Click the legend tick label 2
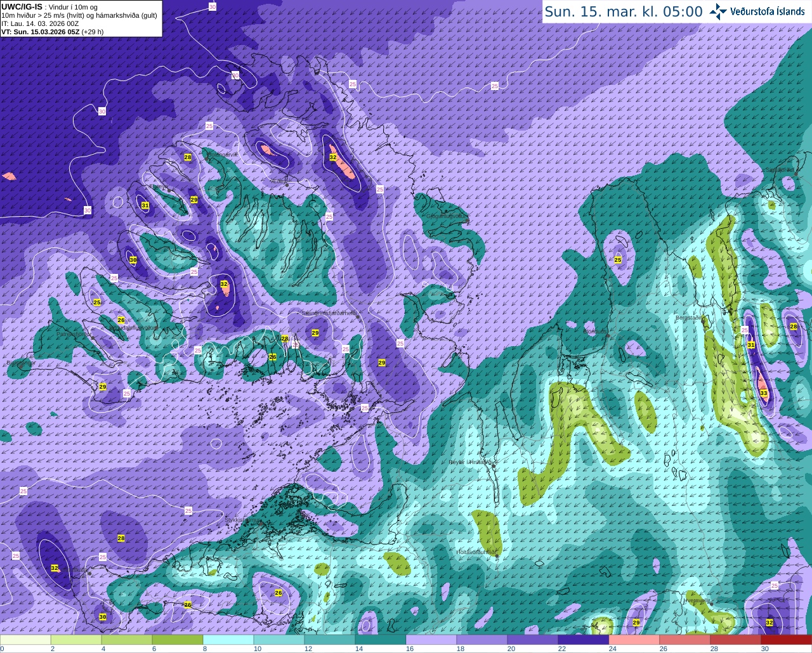812x653 pixels. click(52, 649)
